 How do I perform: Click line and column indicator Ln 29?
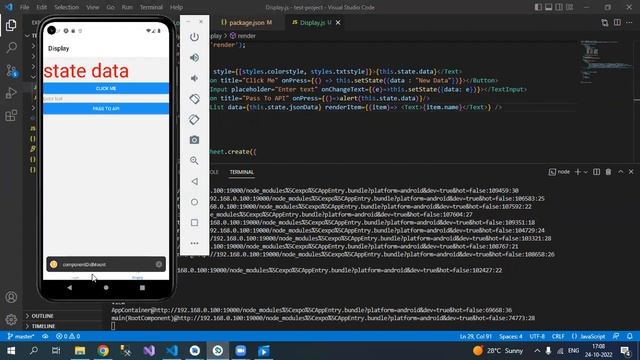pyautogui.click(x=476, y=336)
